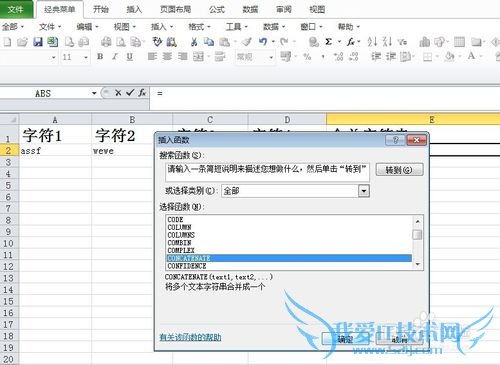This screenshot has width=500, height=365.
Task: Click the Align left icon
Action: 152,56
